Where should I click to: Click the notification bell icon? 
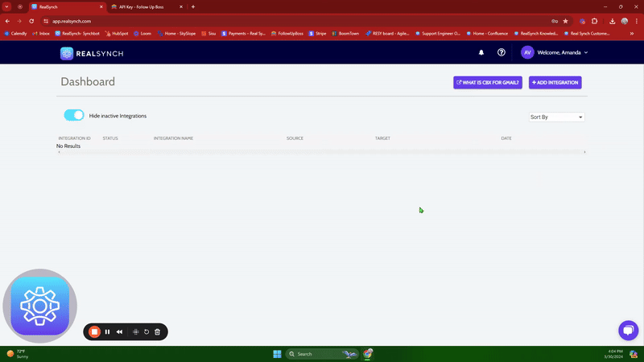481,52
